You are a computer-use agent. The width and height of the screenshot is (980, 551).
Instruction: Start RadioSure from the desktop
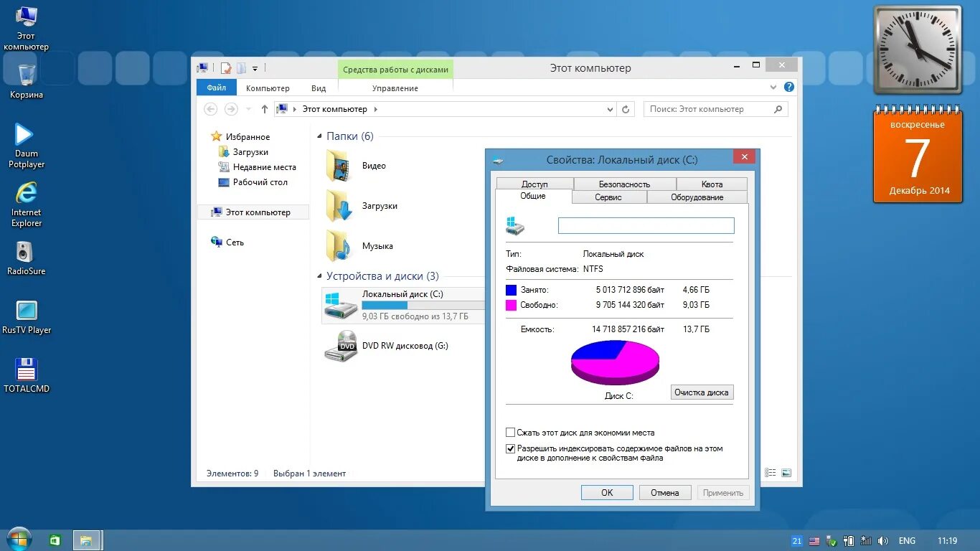(26, 253)
